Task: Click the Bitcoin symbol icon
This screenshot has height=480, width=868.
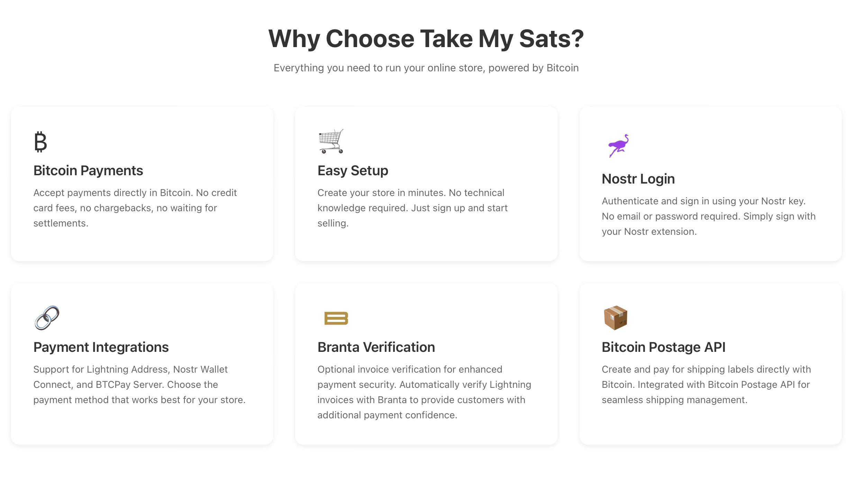Action: coord(40,142)
